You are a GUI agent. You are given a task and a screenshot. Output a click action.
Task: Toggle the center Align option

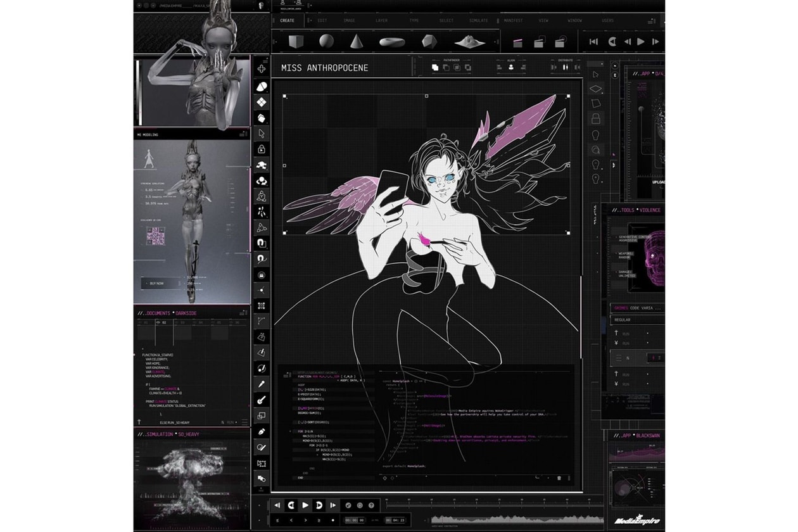coord(510,66)
